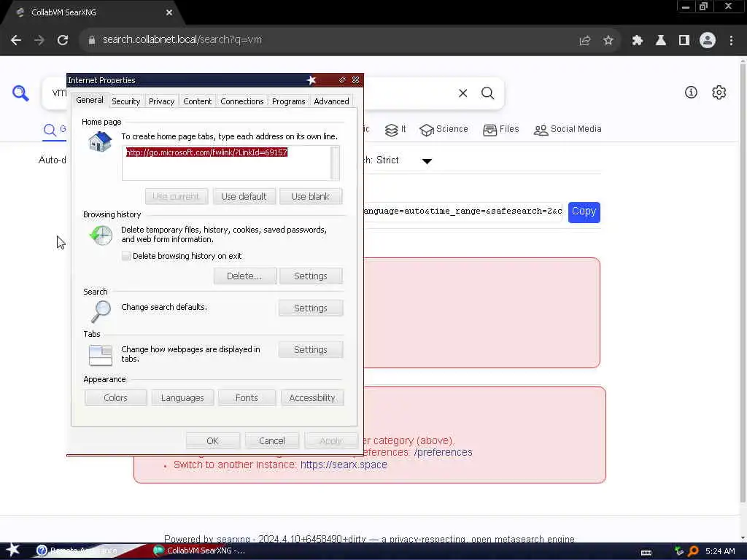Open the Connections tab
The width and height of the screenshot is (747, 560).
(x=242, y=101)
